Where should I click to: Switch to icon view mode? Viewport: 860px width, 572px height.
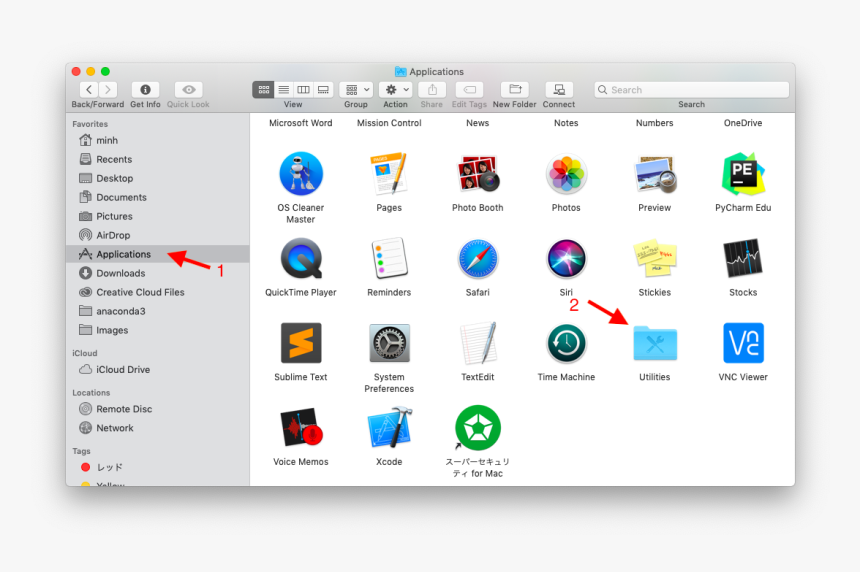pyautogui.click(x=263, y=90)
